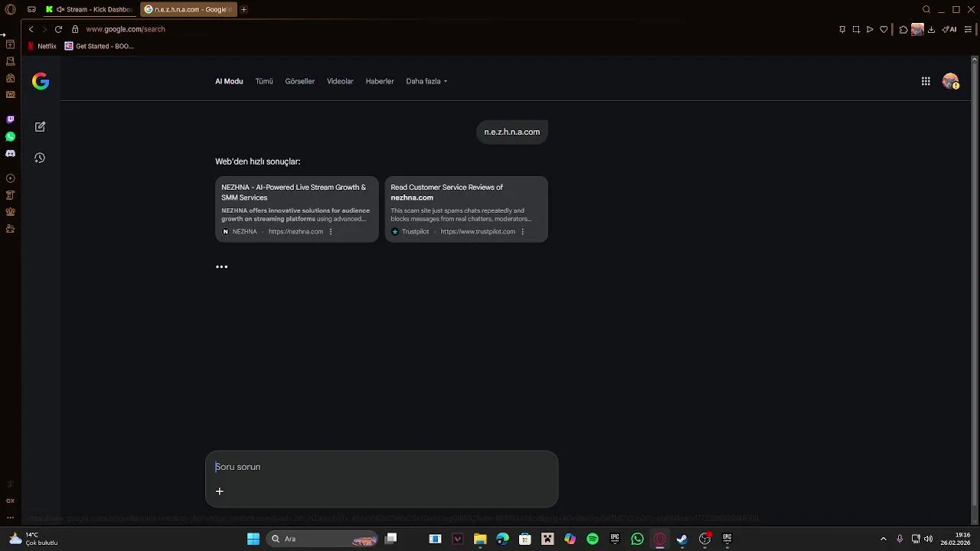
Task: Switch to the Haberler tab
Action: (x=380, y=81)
